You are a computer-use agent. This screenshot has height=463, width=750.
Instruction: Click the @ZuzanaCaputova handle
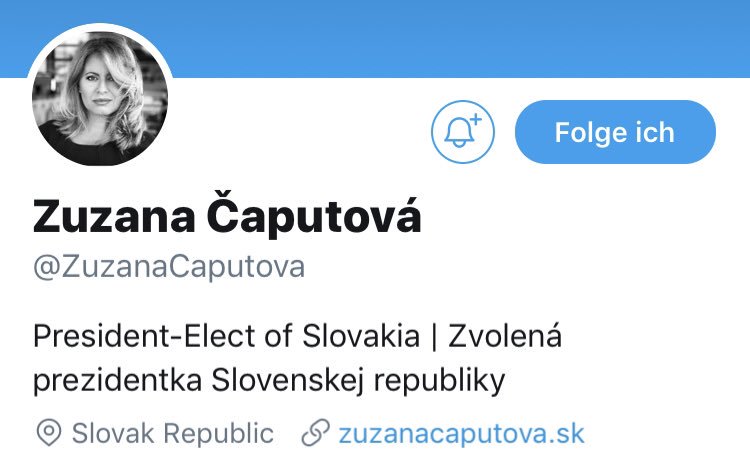[169, 267]
